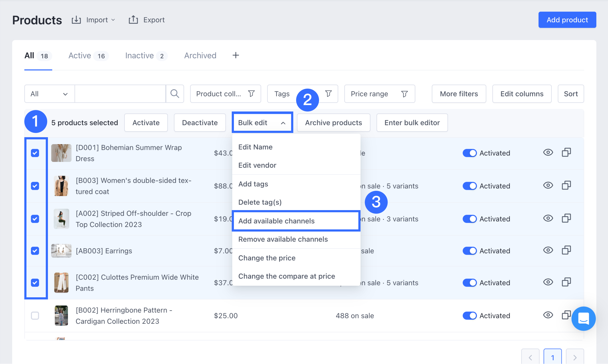
Task: Duplicate Women's double-sided textured coat
Action: 566,185
